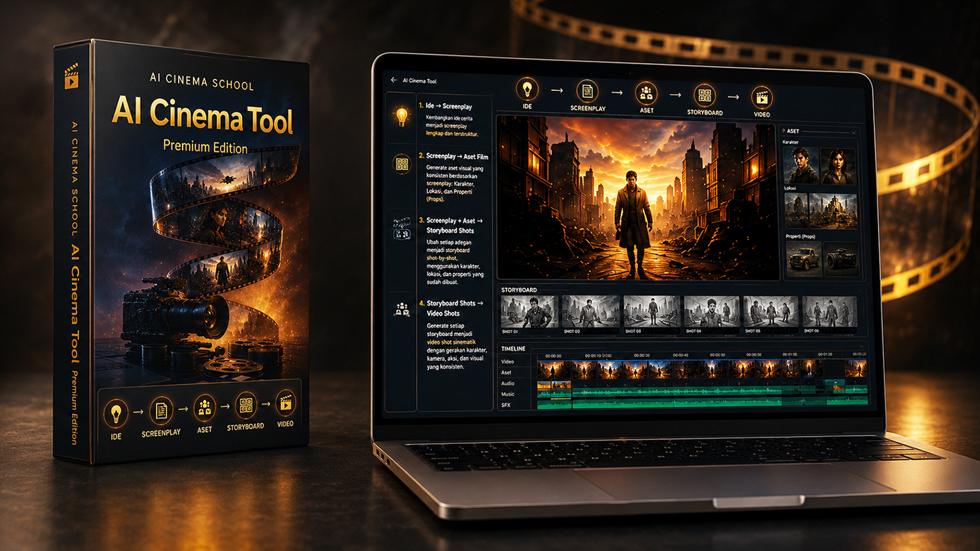
Task: Close the ASET panel with its X
Action: tap(853, 132)
